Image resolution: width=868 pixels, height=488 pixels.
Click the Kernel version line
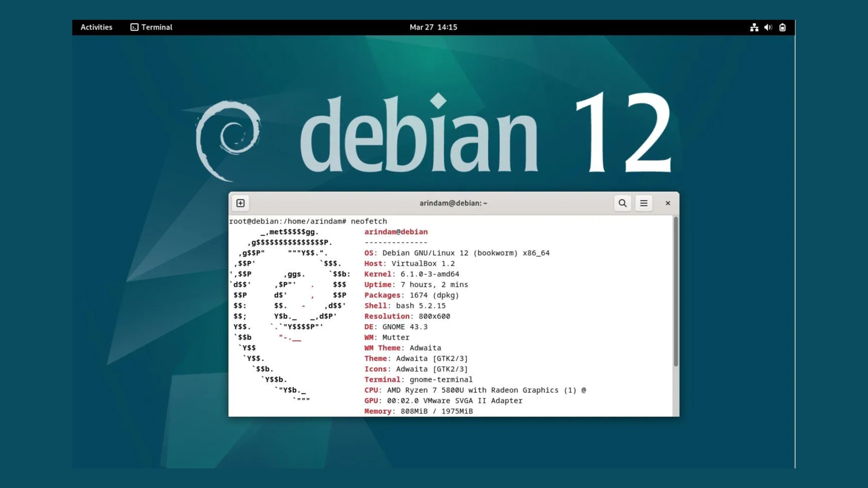click(x=411, y=274)
